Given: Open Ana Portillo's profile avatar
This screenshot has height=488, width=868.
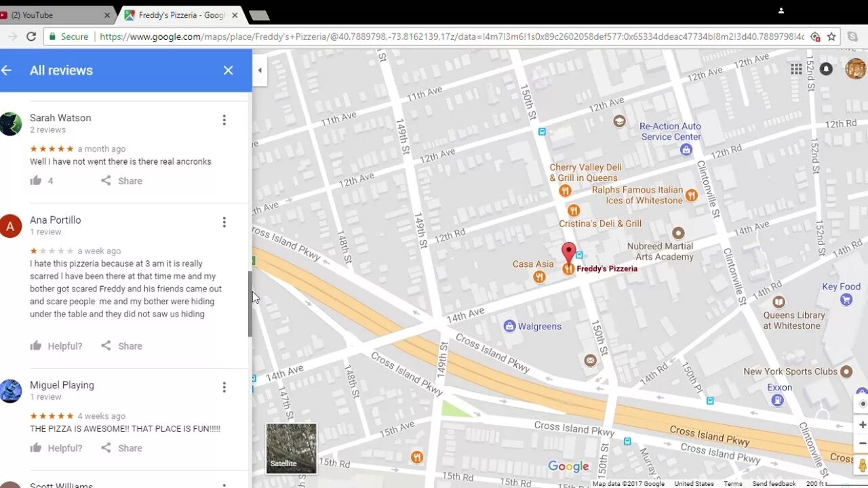Looking at the screenshot, I should (10, 226).
